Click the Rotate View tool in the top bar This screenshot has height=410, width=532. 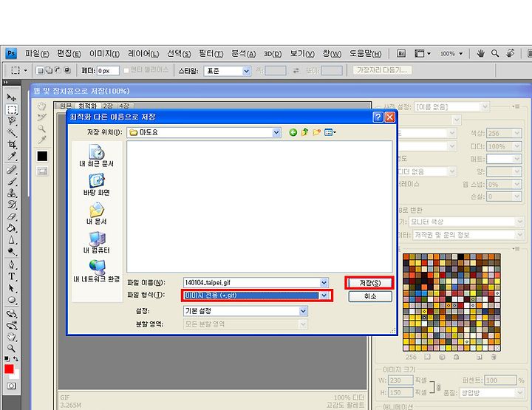(x=511, y=53)
